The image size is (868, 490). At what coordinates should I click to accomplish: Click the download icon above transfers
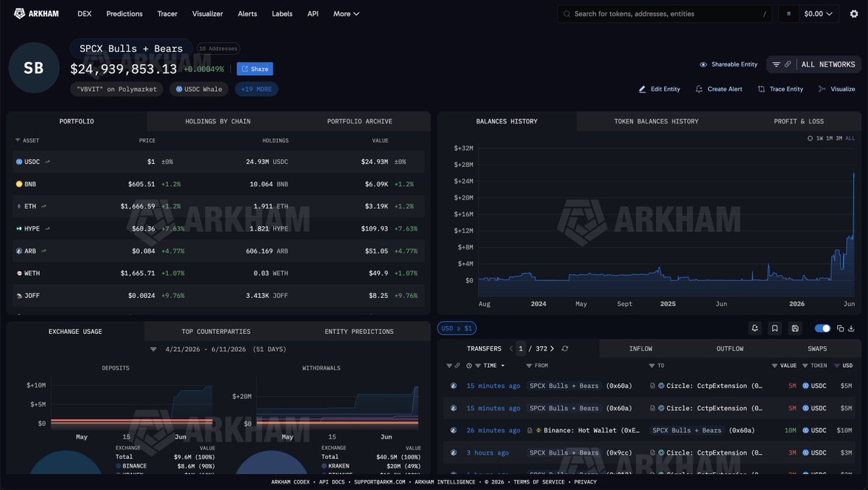point(851,329)
